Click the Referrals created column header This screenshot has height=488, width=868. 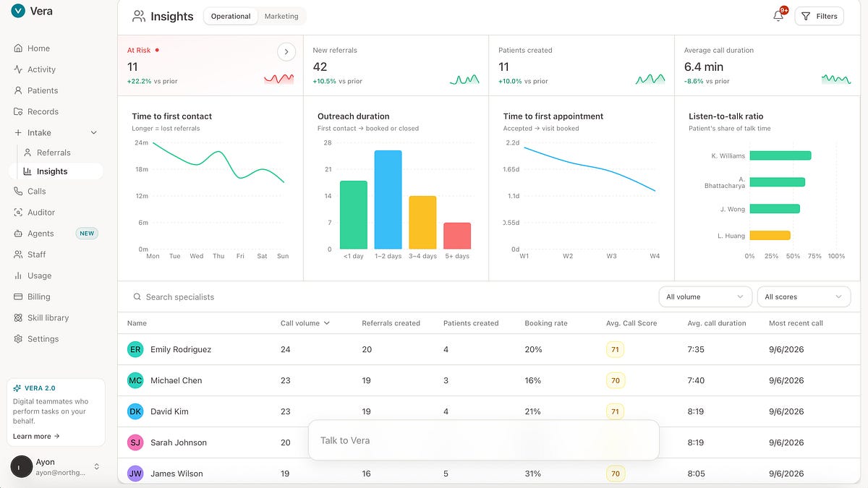click(391, 323)
